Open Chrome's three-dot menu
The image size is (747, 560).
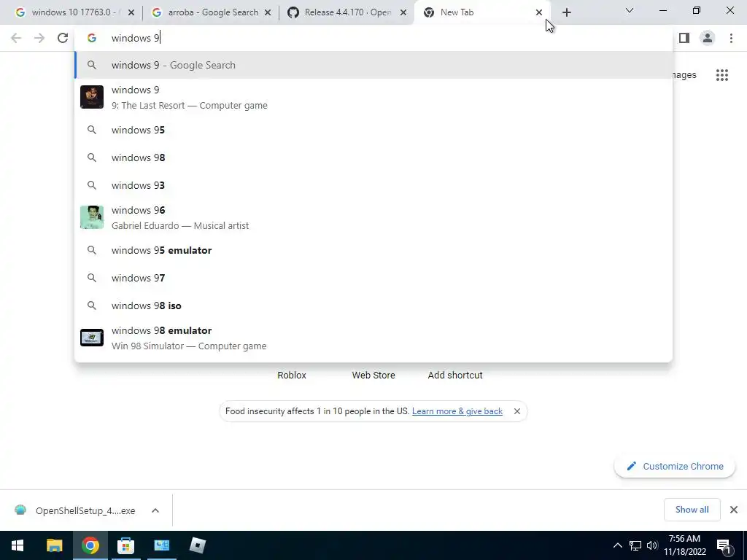click(731, 38)
